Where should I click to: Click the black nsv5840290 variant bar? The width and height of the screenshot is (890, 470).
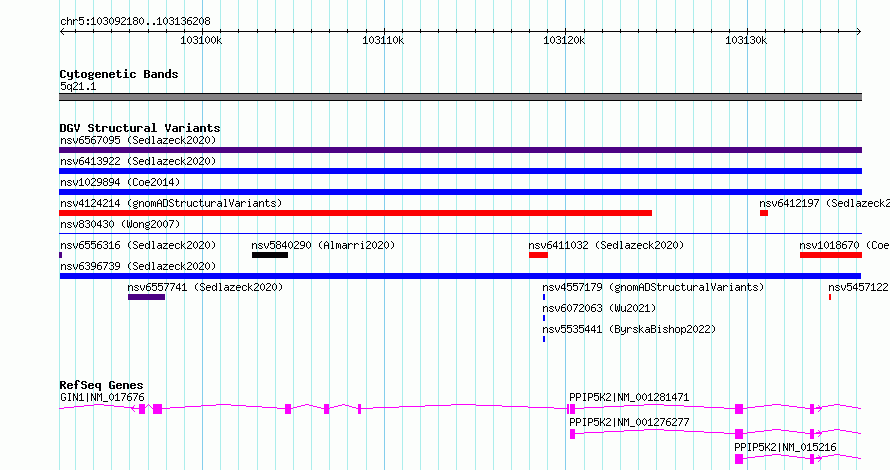click(270, 255)
